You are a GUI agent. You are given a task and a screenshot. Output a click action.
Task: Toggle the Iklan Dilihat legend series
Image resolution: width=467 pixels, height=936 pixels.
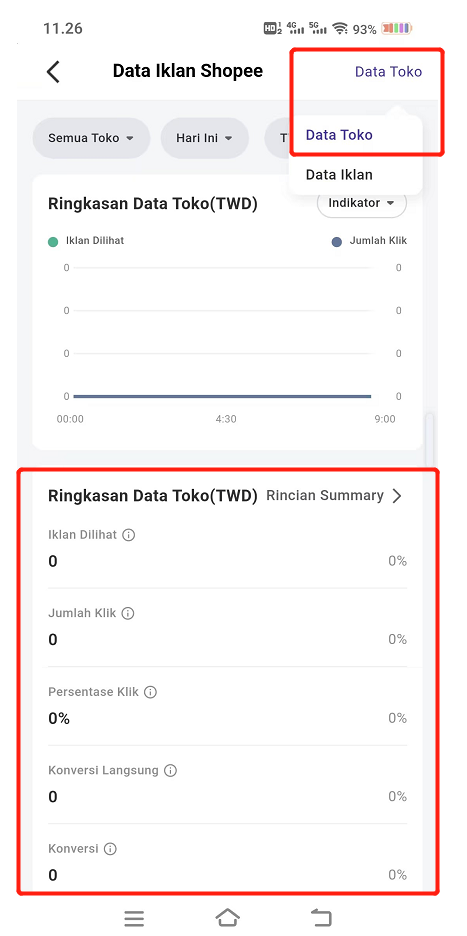tap(86, 241)
